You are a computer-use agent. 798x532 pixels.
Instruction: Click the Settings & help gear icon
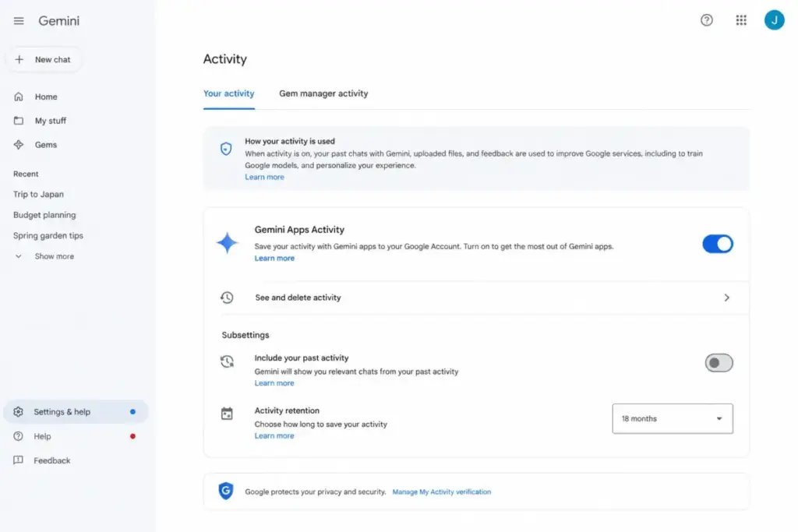pos(19,412)
